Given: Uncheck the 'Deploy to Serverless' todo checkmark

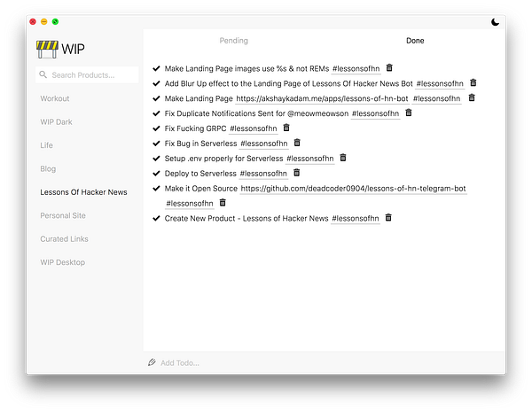Looking at the screenshot, I should click(x=157, y=173).
